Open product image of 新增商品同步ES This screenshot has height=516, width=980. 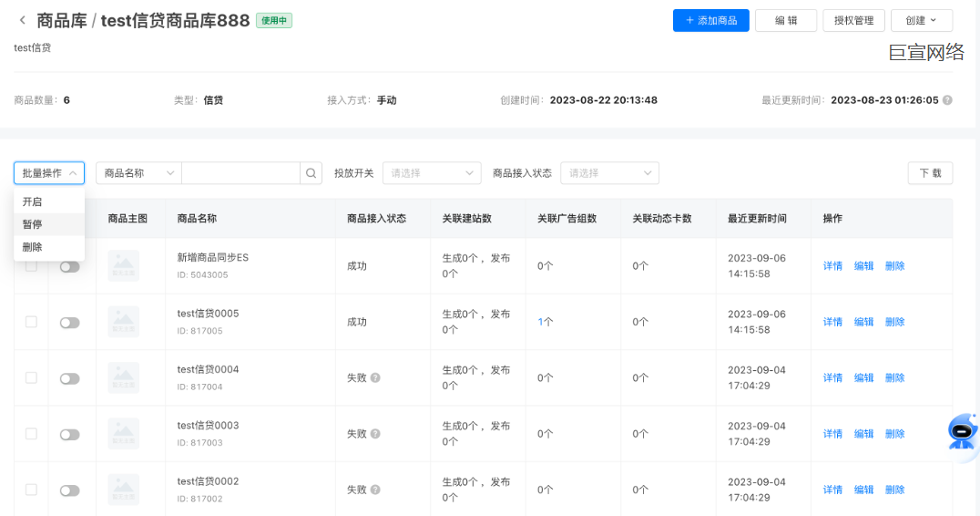[x=123, y=266]
